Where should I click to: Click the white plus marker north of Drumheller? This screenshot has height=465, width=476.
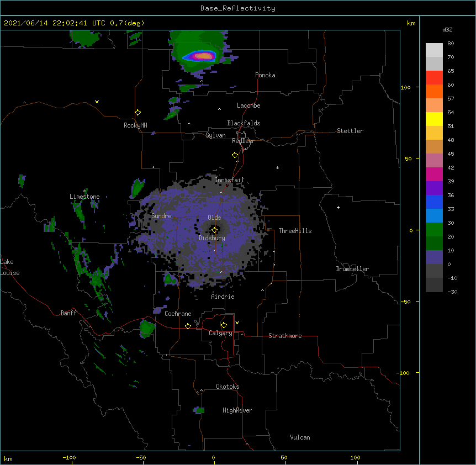coord(338,207)
